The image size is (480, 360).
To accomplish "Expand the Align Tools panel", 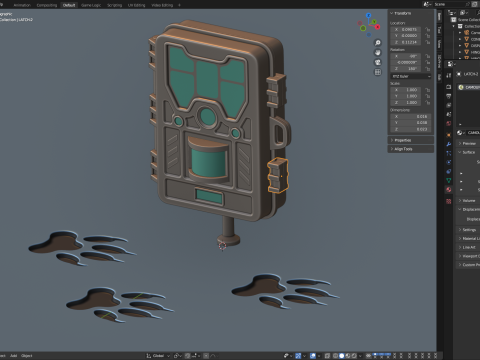I will pos(411,149).
